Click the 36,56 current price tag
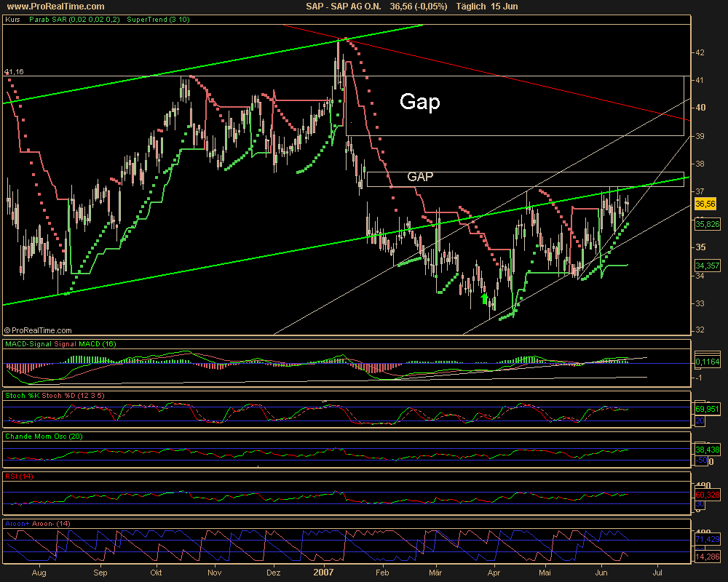The image size is (728, 582). [705, 204]
